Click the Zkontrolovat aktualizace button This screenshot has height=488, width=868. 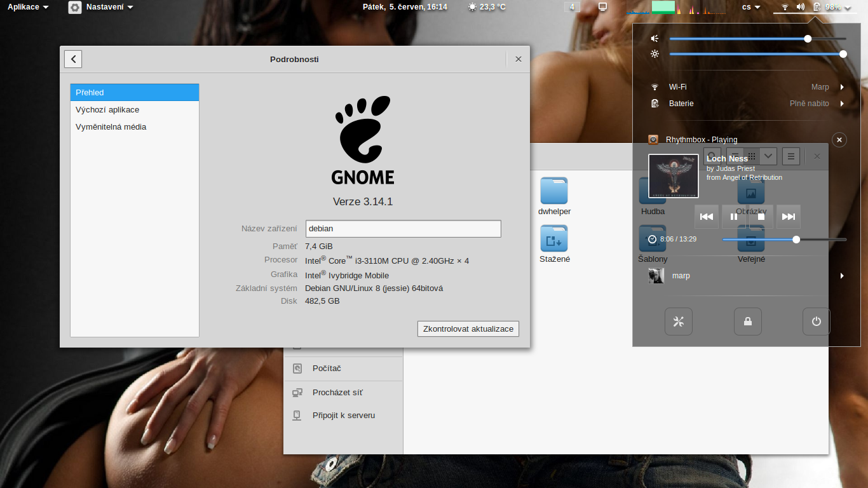468,329
